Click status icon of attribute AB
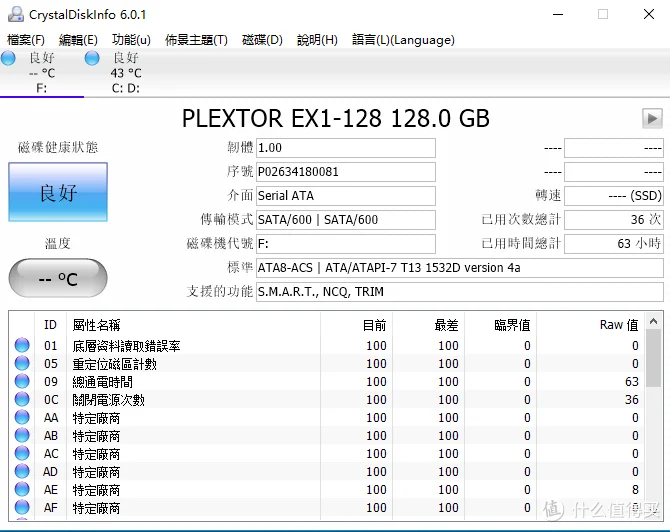This screenshot has height=532, width=670. point(22,435)
